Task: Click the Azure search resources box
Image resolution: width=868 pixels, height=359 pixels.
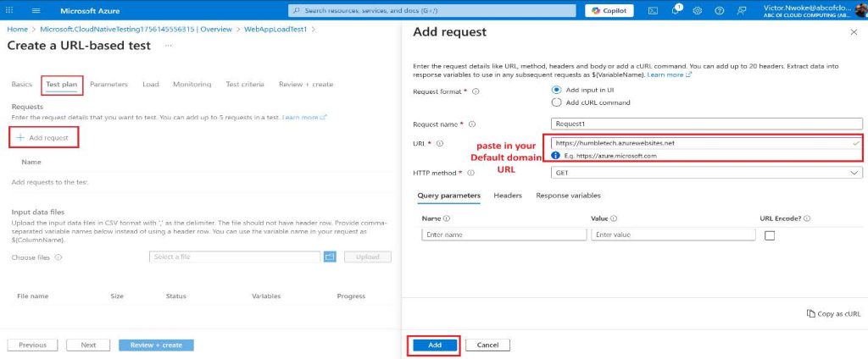Action: click(x=433, y=10)
